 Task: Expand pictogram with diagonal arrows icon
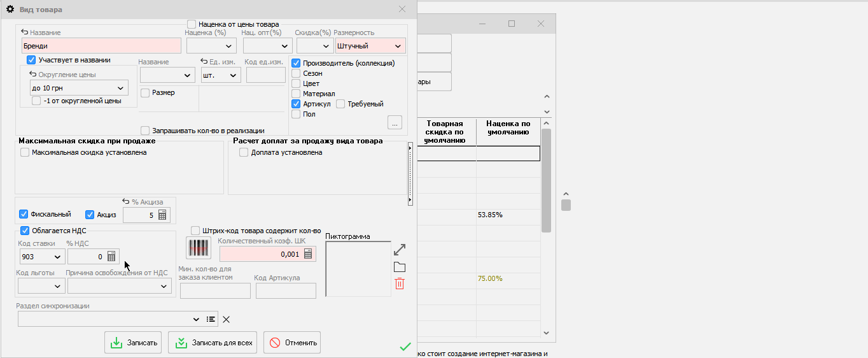click(x=400, y=250)
